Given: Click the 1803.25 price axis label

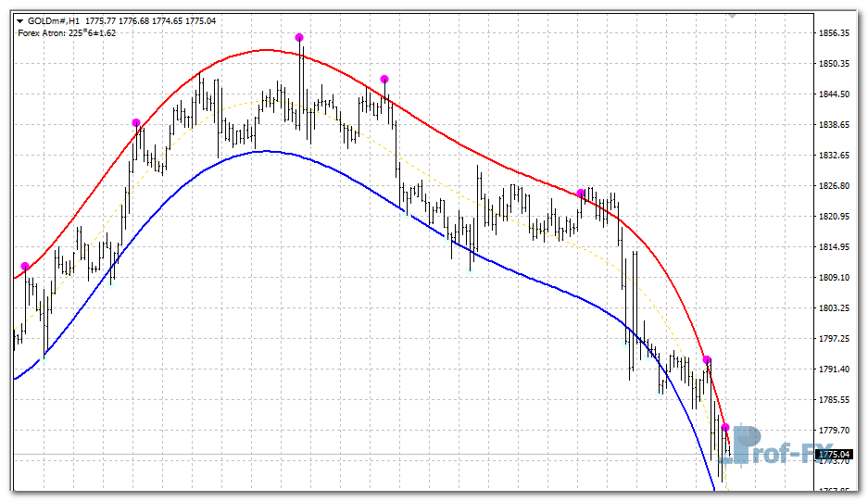Looking at the screenshot, I should 835,308.
